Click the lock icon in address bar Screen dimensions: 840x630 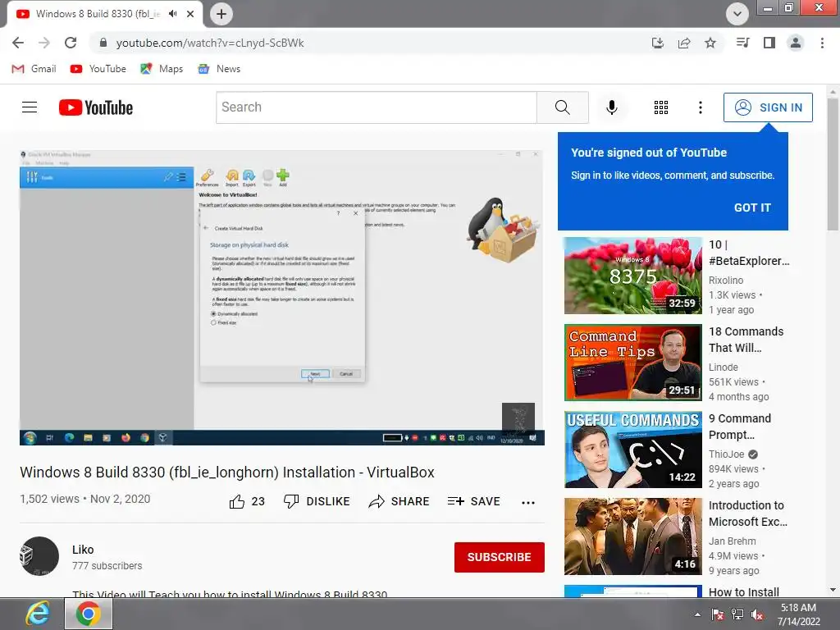(x=103, y=43)
